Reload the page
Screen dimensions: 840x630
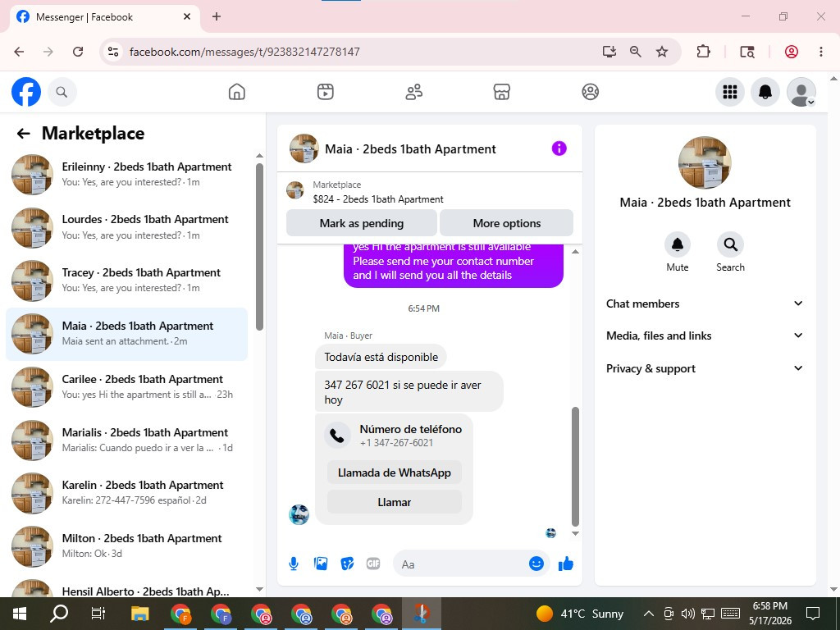78,52
